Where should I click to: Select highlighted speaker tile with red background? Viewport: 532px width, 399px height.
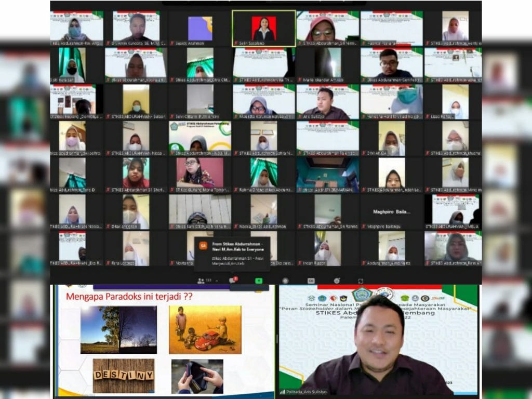(263, 28)
